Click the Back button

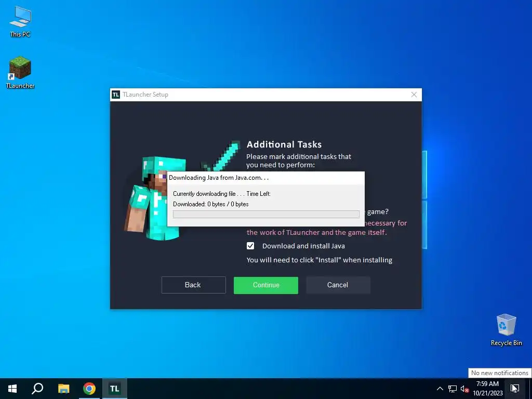click(x=193, y=285)
